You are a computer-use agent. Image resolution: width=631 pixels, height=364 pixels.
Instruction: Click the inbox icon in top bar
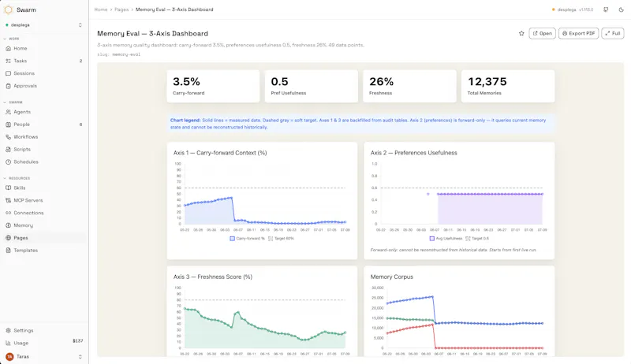pos(606,9)
